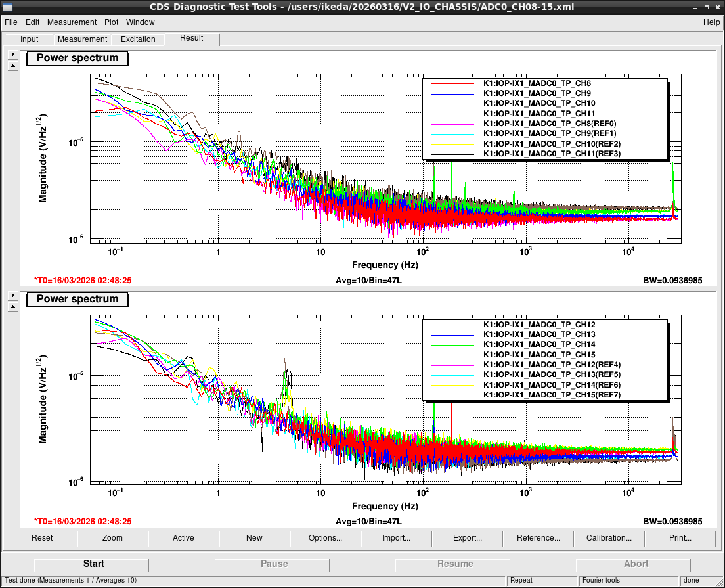Click right-arrow icon beside lower Power spectrum
The height and width of the screenshot is (588, 725).
[13, 295]
